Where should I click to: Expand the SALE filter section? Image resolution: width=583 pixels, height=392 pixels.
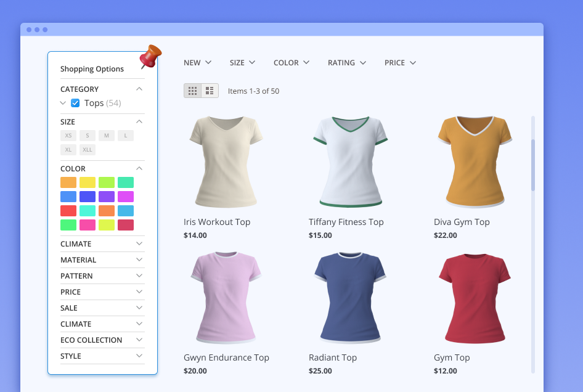(102, 308)
